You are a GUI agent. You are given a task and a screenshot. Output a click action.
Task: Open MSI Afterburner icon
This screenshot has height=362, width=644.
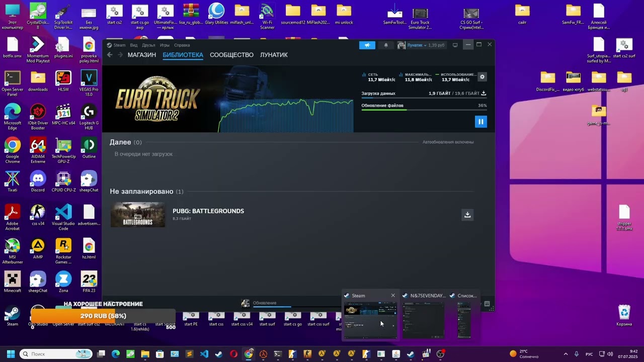tap(13, 251)
